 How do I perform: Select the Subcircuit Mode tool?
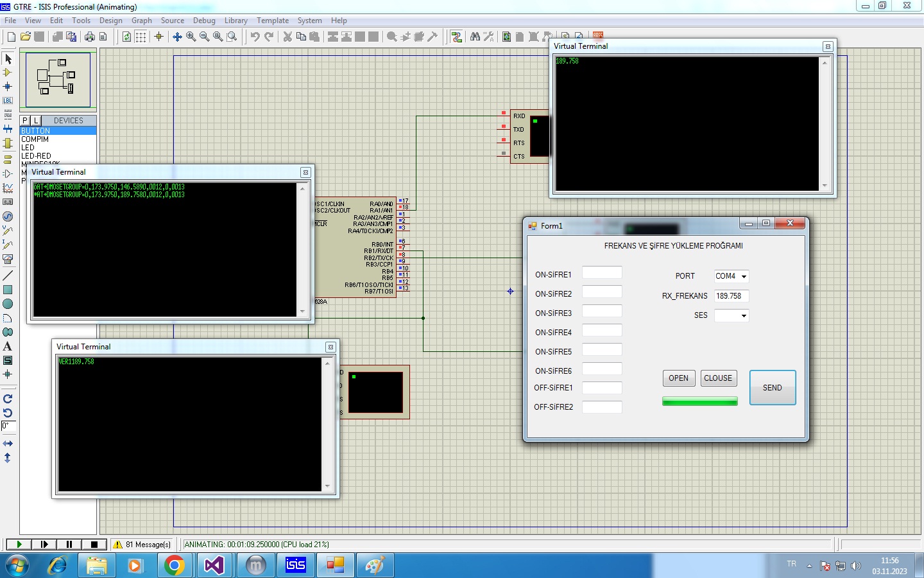tap(8, 143)
